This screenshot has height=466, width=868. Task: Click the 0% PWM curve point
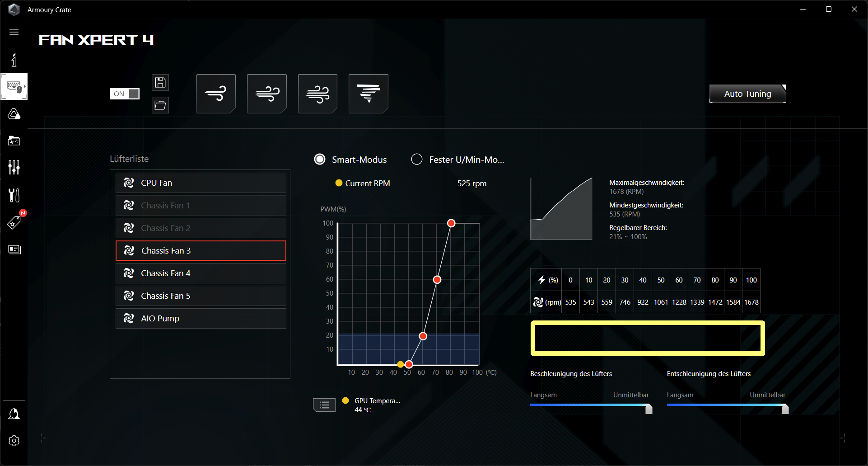tap(409, 364)
